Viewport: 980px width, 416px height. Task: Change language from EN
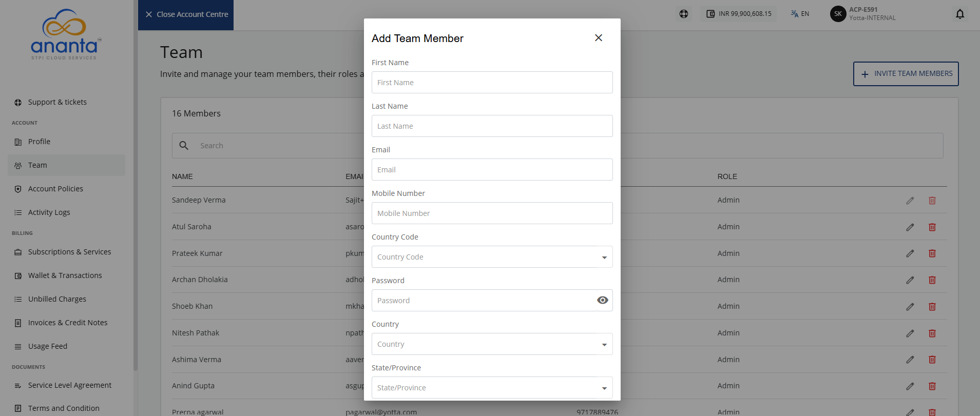[x=800, y=14]
